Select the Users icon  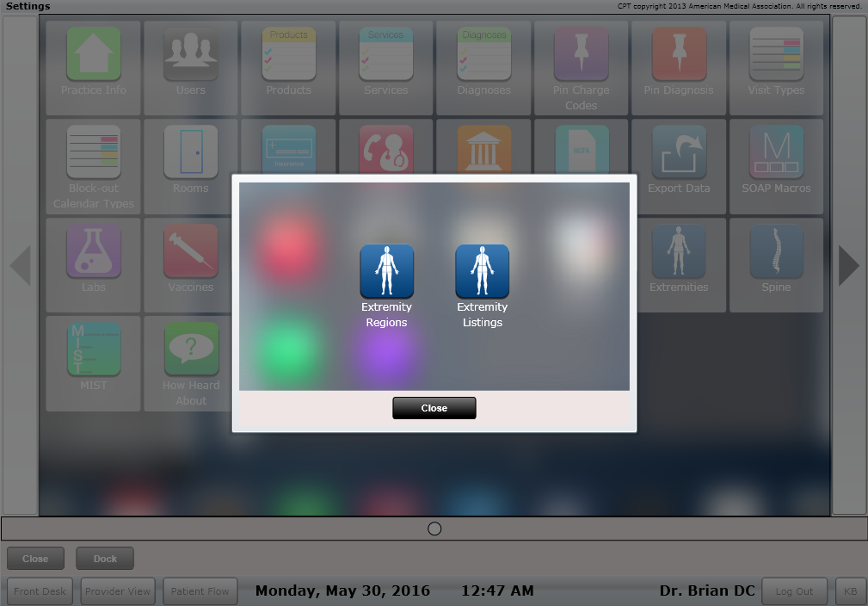coord(191,54)
